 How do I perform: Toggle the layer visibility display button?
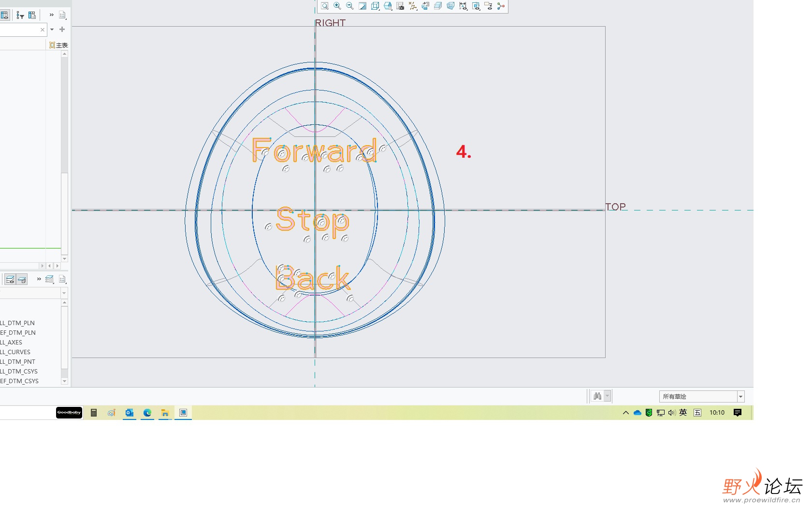(x=10, y=279)
